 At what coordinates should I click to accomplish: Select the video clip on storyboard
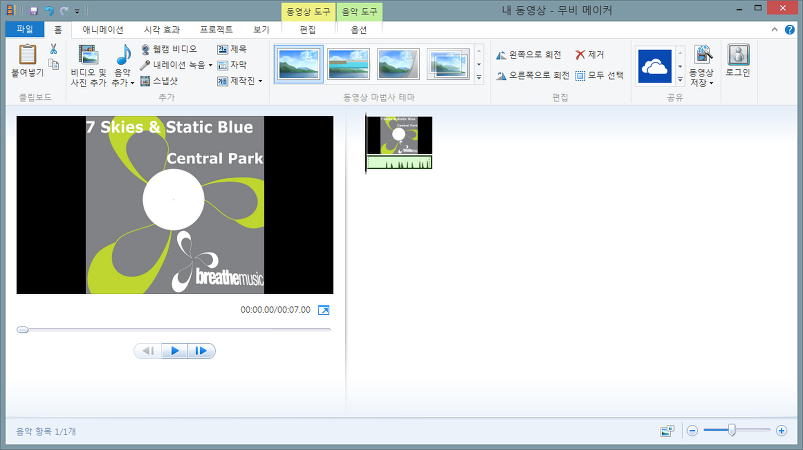399,135
